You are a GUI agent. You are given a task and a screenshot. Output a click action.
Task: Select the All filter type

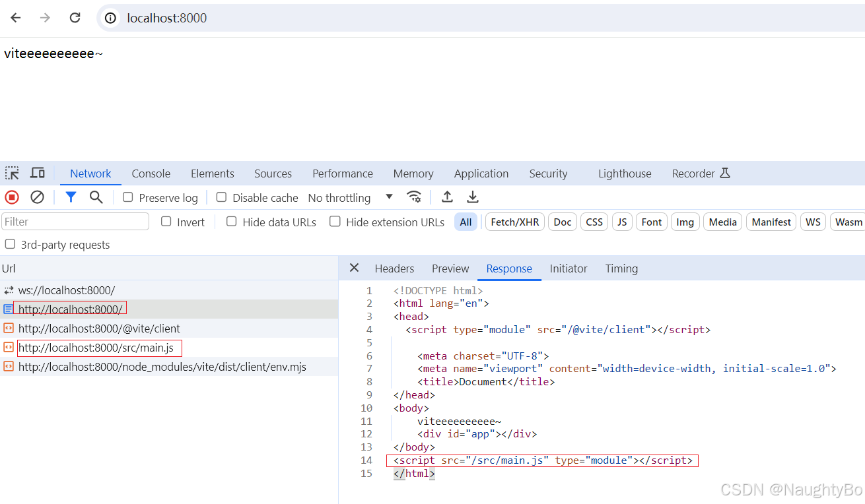pyautogui.click(x=466, y=222)
